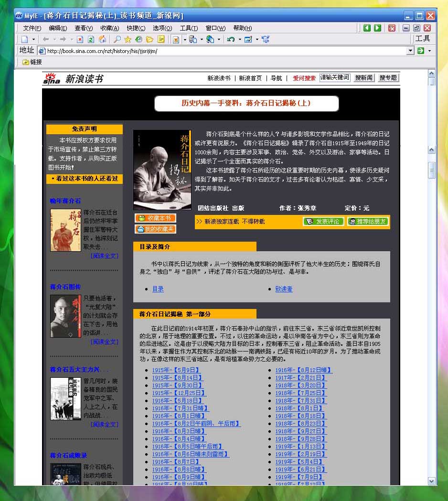Open the 蒋介石图传 sidebar book link

coord(65,287)
